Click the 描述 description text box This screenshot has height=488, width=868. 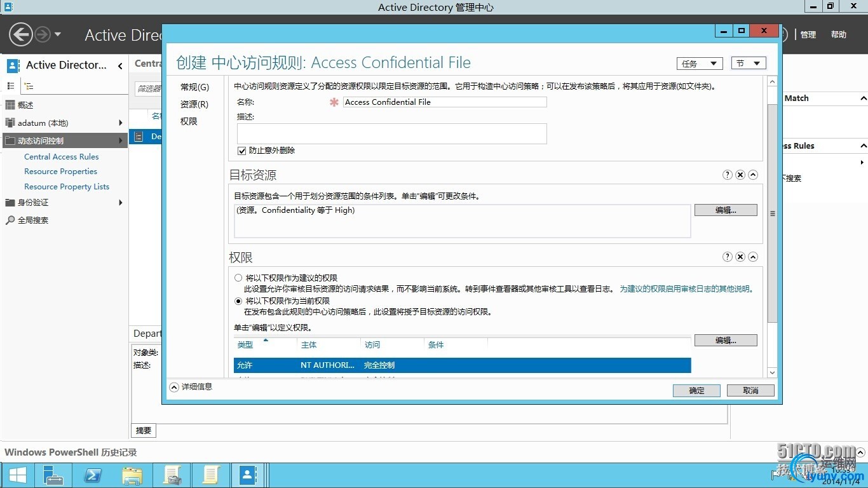(392, 133)
